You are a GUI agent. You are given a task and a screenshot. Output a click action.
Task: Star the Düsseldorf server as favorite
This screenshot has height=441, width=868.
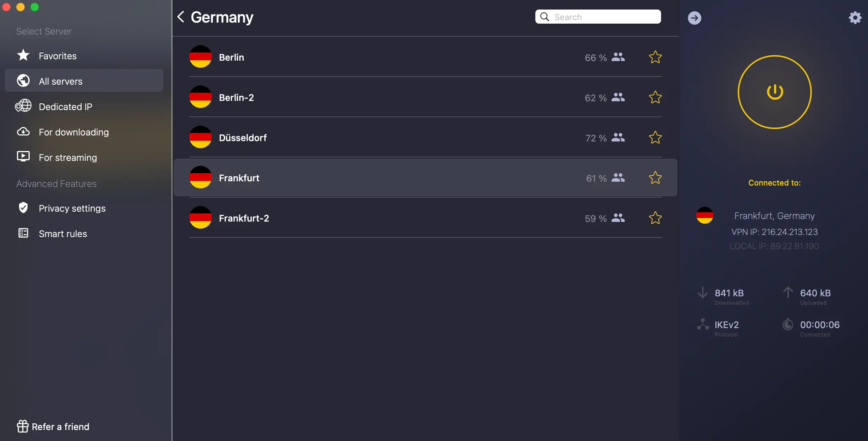(655, 138)
